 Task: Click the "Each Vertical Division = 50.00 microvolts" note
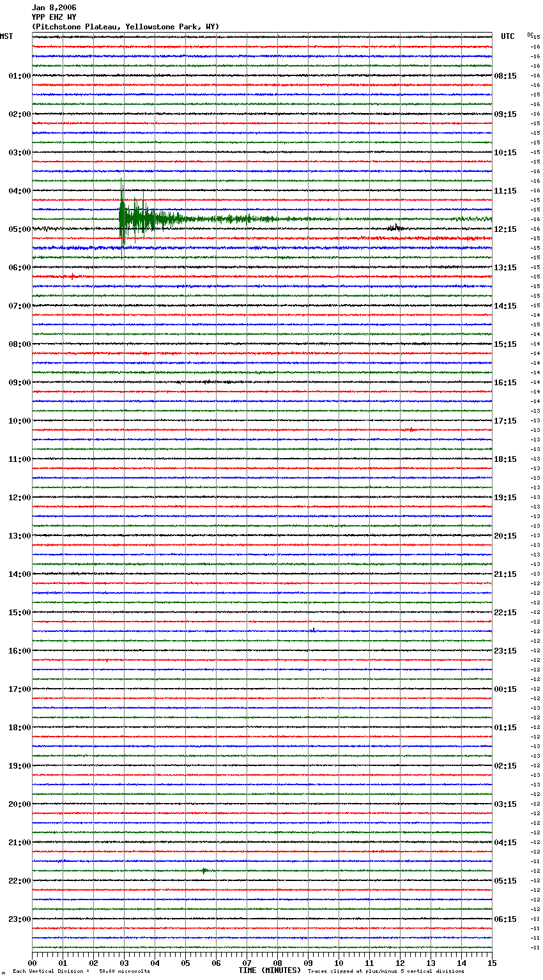[81, 971]
